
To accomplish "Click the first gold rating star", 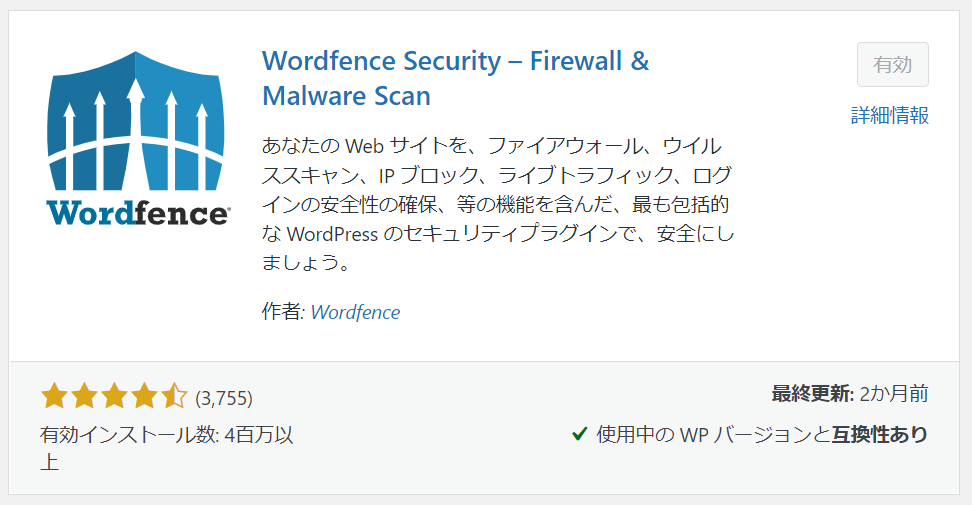I will [x=55, y=397].
